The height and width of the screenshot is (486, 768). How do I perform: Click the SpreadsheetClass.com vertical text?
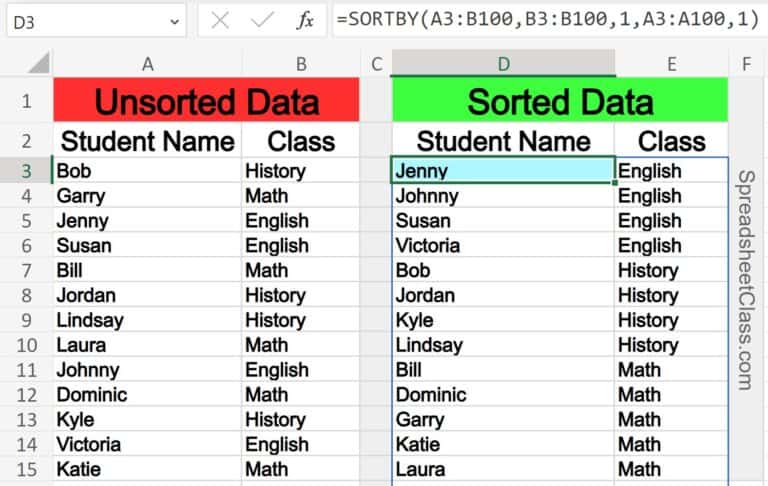(745, 280)
